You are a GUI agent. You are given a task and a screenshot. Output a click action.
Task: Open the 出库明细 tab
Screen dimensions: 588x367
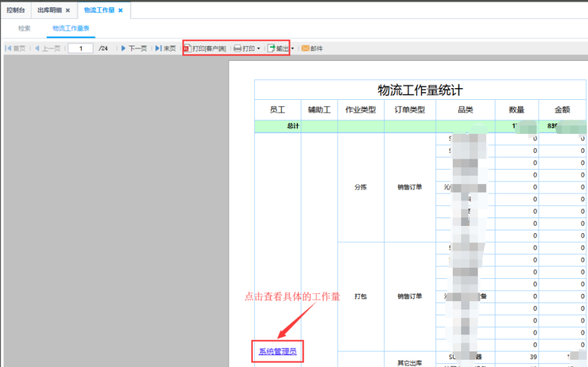tap(49, 10)
